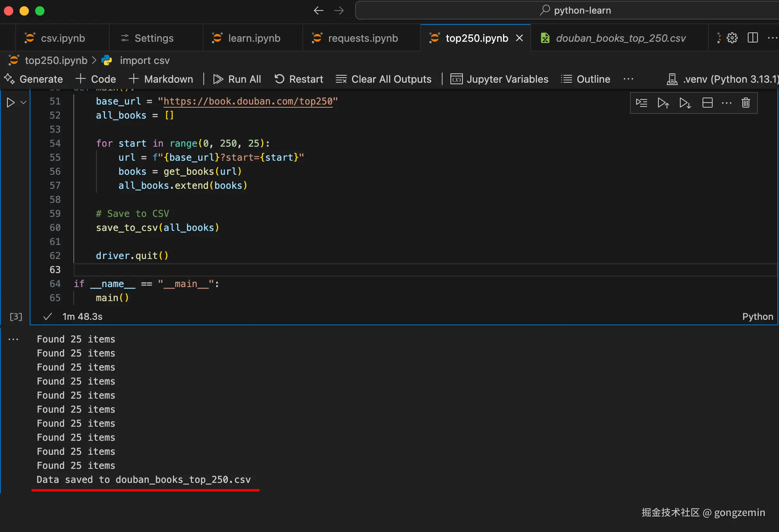
Task: Execute cell and below icon
Action: click(x=685, y=103)
